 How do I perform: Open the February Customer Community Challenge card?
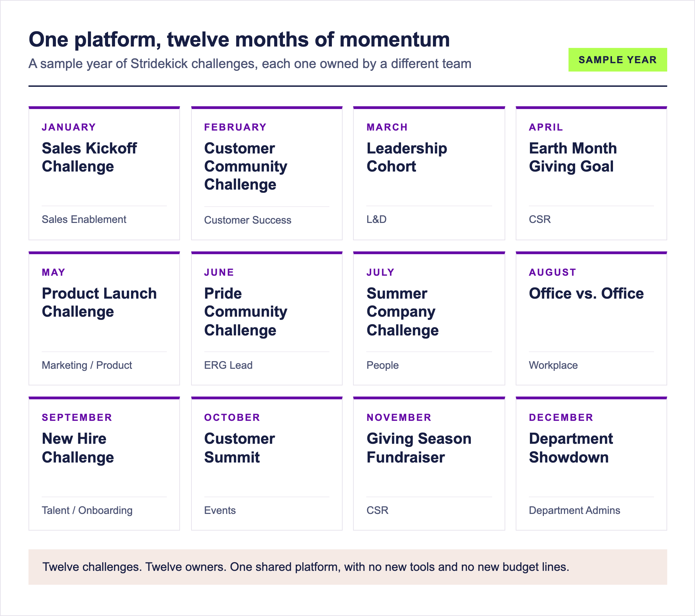tap(267, 173)
